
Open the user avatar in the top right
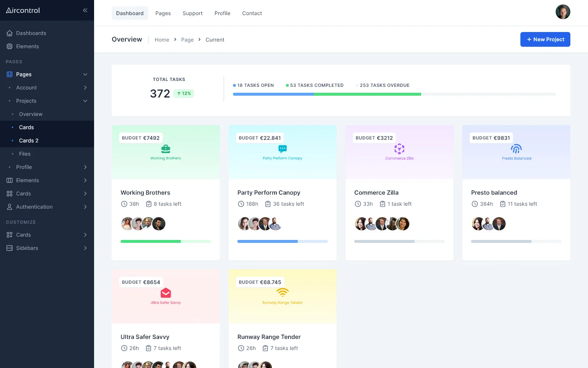[x=563, y=12]
